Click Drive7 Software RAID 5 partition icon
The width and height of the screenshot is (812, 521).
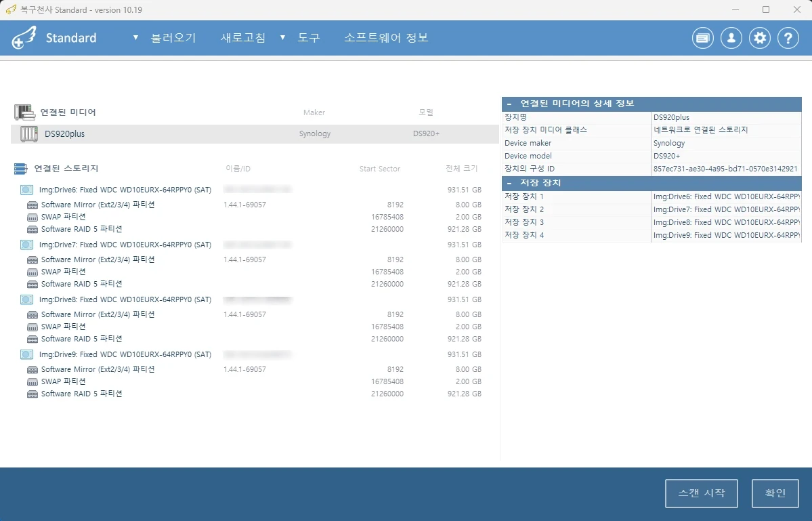[x=32, y=285]
